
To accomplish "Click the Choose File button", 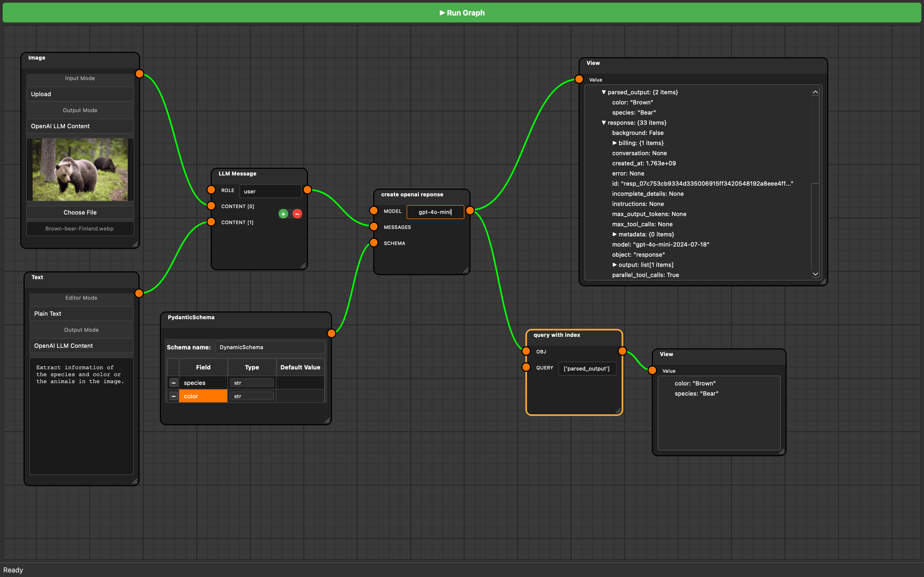I will coord(80,212).
